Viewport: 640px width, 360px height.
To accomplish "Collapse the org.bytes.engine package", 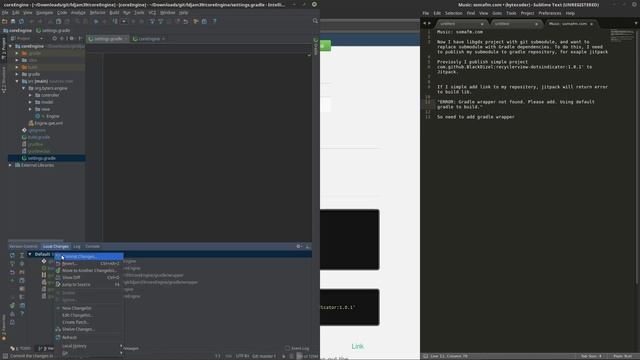I will click(x=24, y=88).
